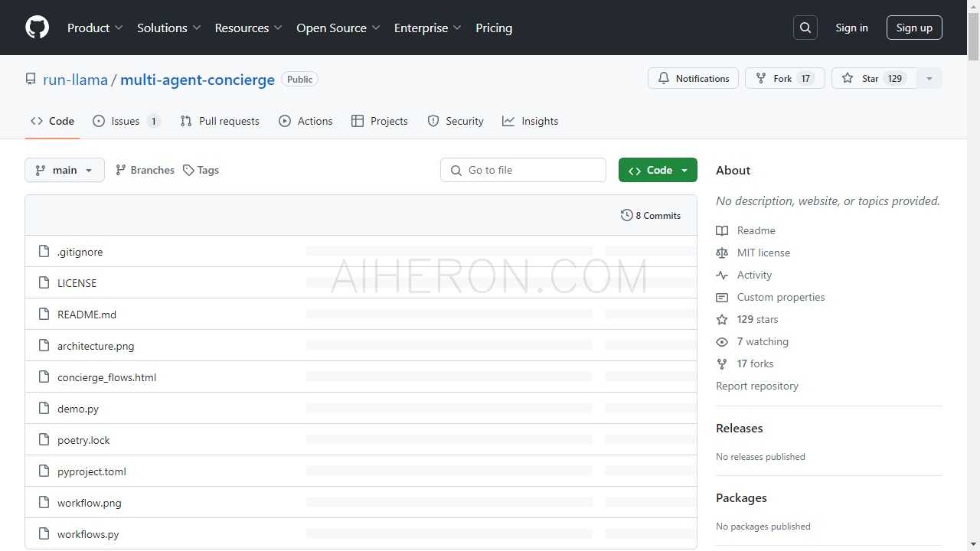The width and height of the screenshot is (980, 551).
Task: View the MIT license link
Action: (x=763, y=253)
